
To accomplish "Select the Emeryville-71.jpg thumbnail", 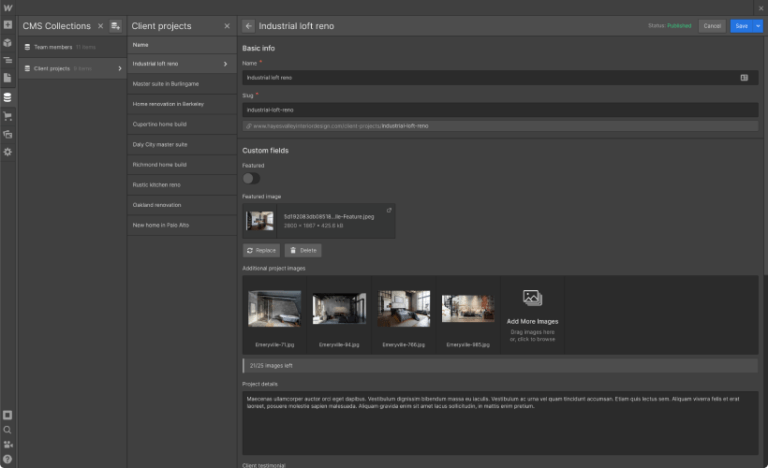I will click(x=274, y=309).
